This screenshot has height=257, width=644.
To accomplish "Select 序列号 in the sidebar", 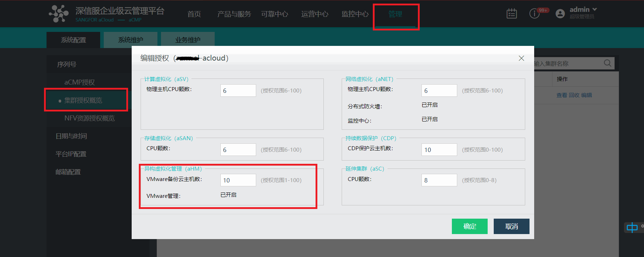I will (x=67, y=64).
